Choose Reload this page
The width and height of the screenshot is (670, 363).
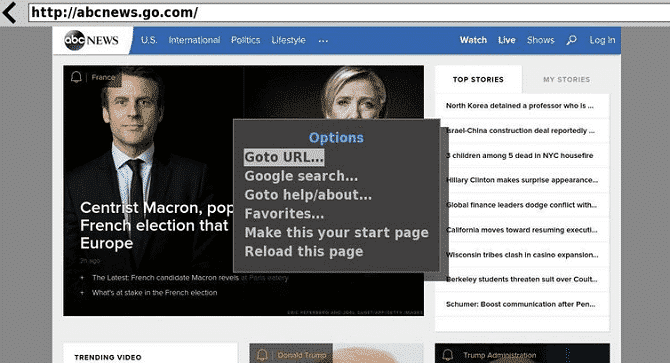pyautogui.click(x=304, y=252)
